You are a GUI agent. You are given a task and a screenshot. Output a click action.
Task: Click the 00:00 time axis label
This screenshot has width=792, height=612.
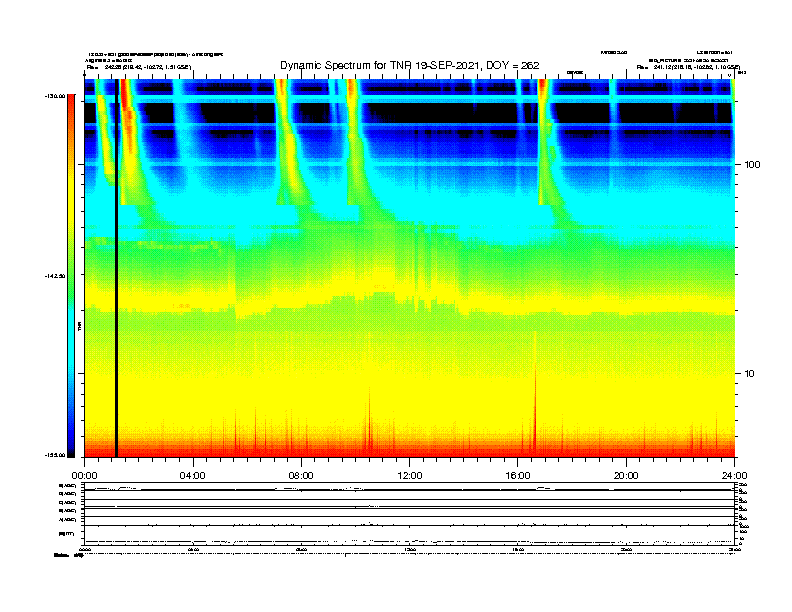[85, 475]
